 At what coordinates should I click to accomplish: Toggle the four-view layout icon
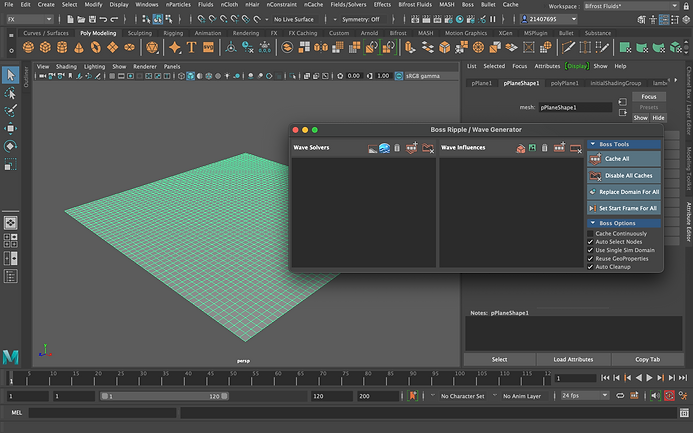pyautogui.click(x=10, y=240)
